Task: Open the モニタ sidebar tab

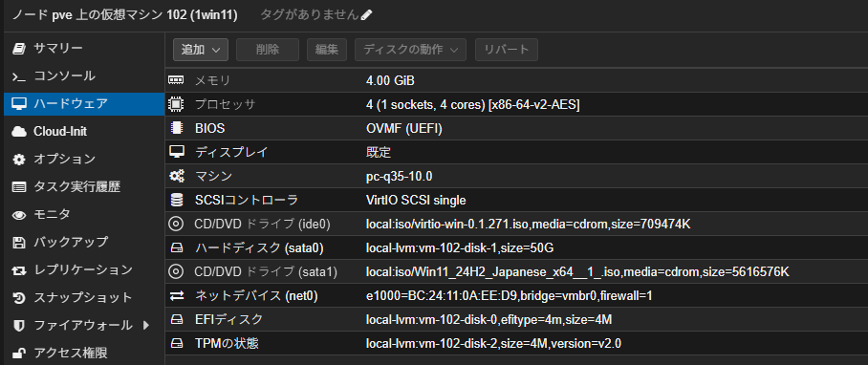Action: click(83, 215)
